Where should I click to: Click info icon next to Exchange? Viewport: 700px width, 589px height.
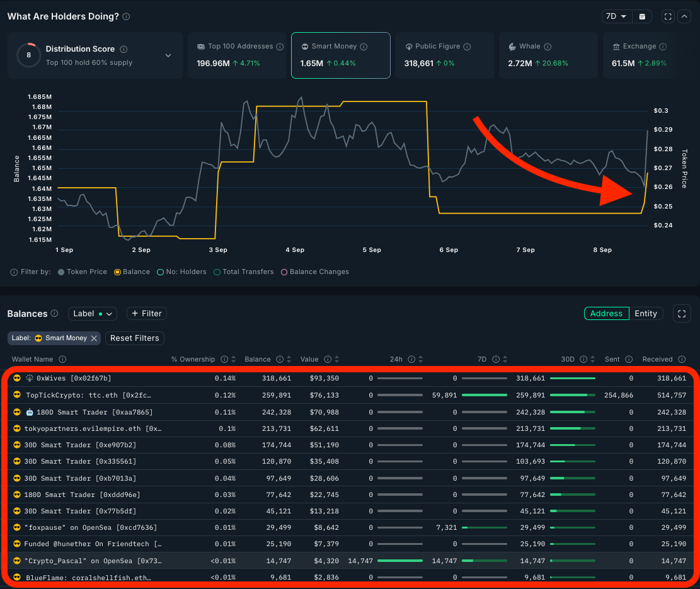tap(663, 47)
